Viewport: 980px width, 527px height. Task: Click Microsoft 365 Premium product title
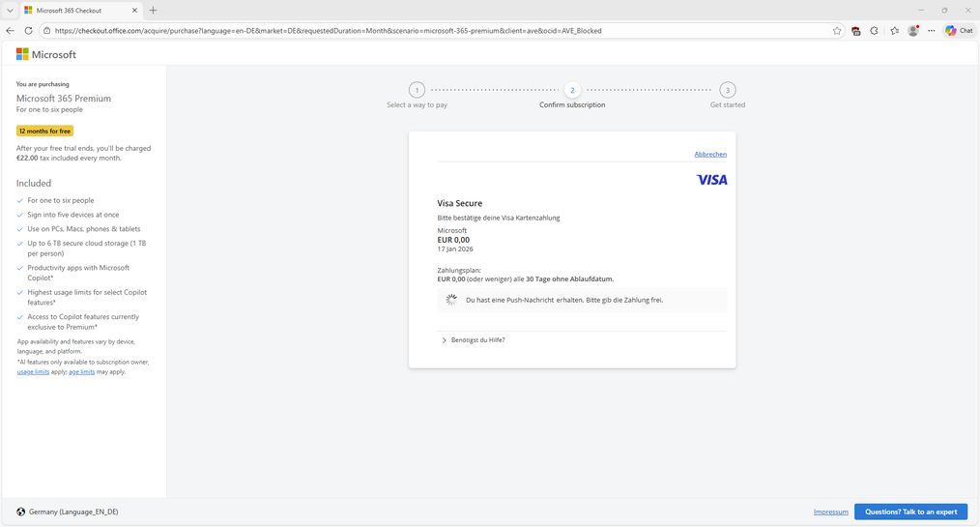click(64, 99)
